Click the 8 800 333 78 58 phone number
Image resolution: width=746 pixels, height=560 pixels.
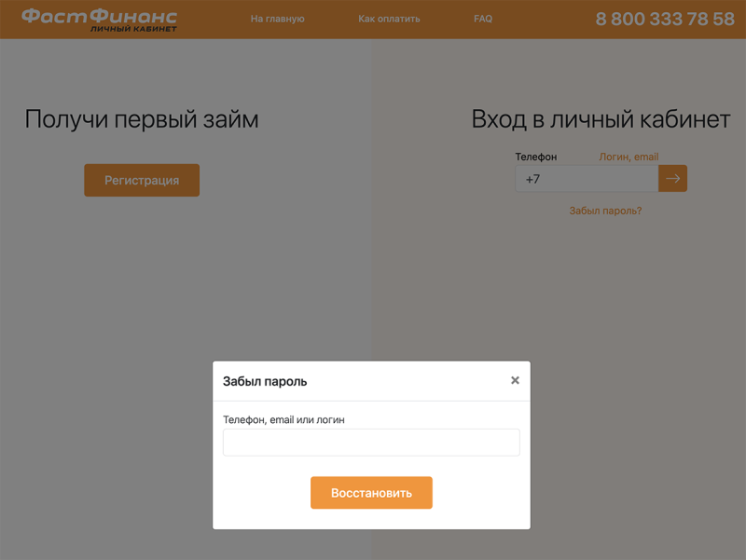coord(664,20)
